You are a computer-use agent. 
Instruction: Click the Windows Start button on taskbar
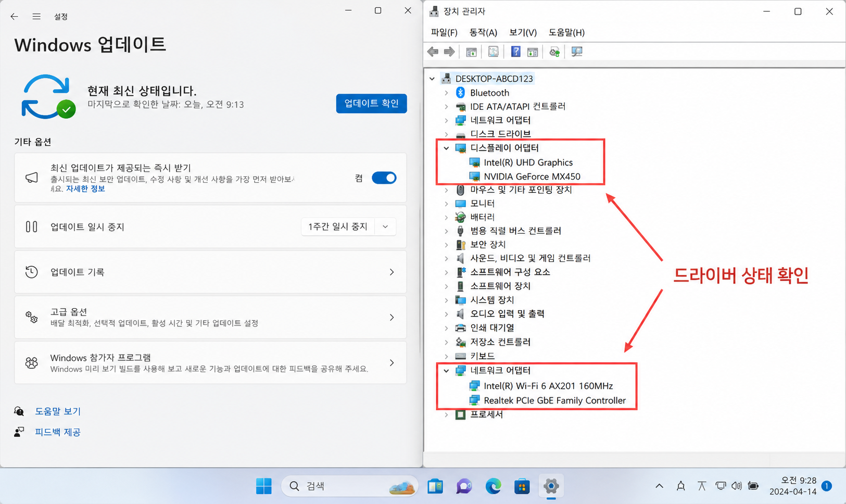[x=264, y=486]
